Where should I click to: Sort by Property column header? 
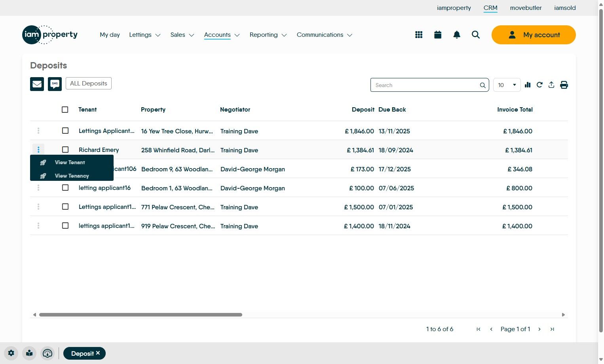(x=153, y=110)
